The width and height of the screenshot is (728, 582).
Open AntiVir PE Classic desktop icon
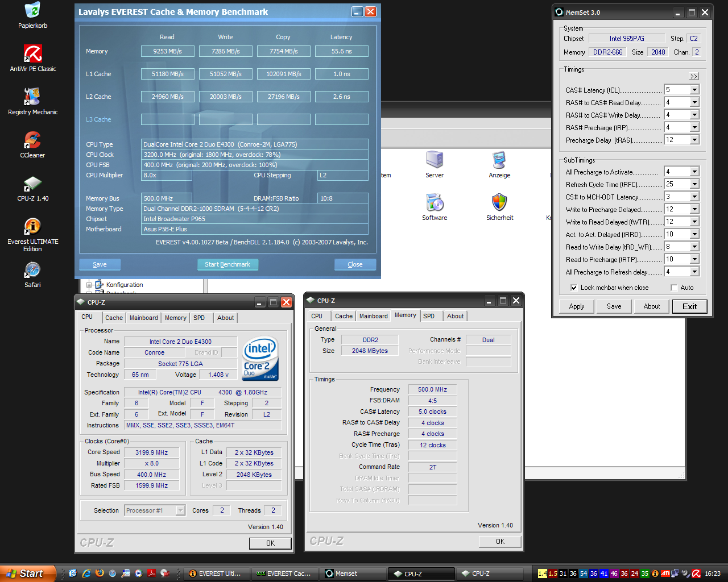point(32,58)
